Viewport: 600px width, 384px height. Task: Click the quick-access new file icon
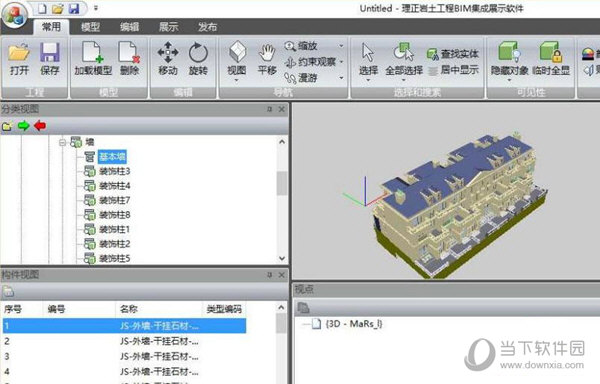tap(42, 8)
